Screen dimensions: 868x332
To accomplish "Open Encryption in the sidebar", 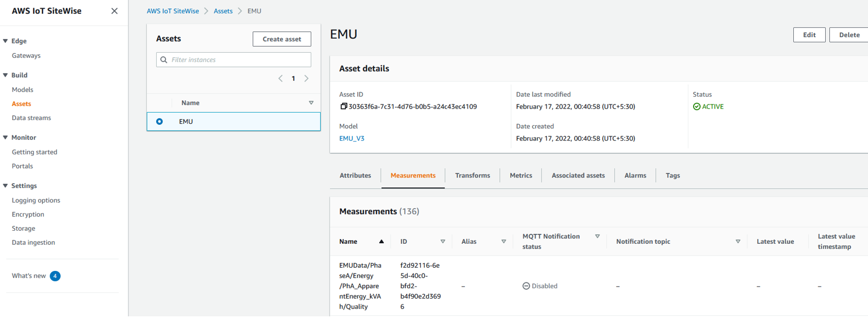I will click(x=28, y=215).
